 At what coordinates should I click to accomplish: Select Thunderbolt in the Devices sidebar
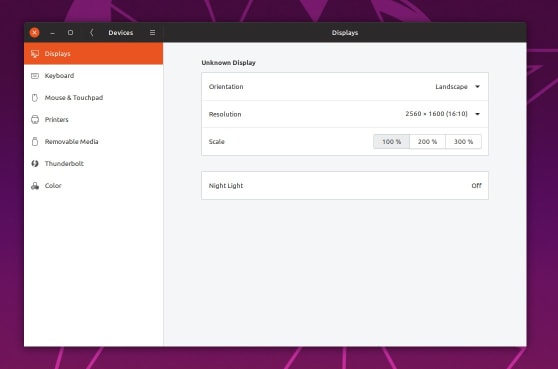pyautogui.click(x=94, y=164)
